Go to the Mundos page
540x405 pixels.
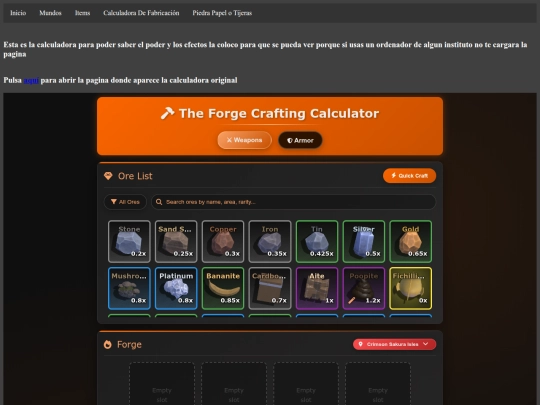[50, 13]
